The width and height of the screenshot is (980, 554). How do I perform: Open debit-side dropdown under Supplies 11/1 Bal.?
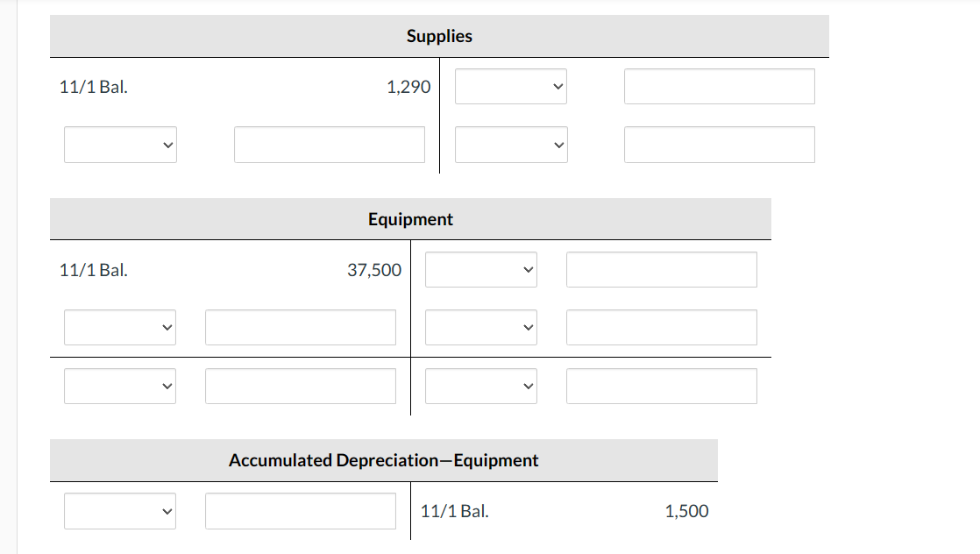pyautogui.click(x=120, y=145)
